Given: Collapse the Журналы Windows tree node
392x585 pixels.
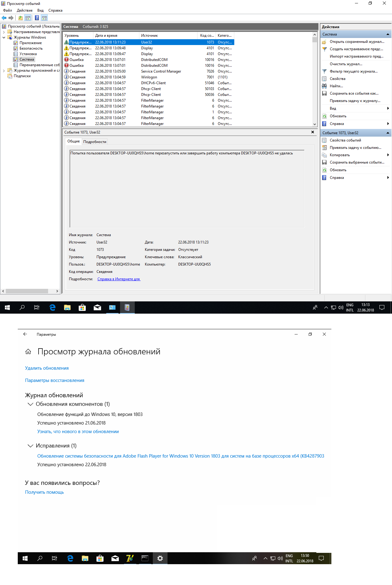Looking at the screenshot, I should tap(4, 37).
